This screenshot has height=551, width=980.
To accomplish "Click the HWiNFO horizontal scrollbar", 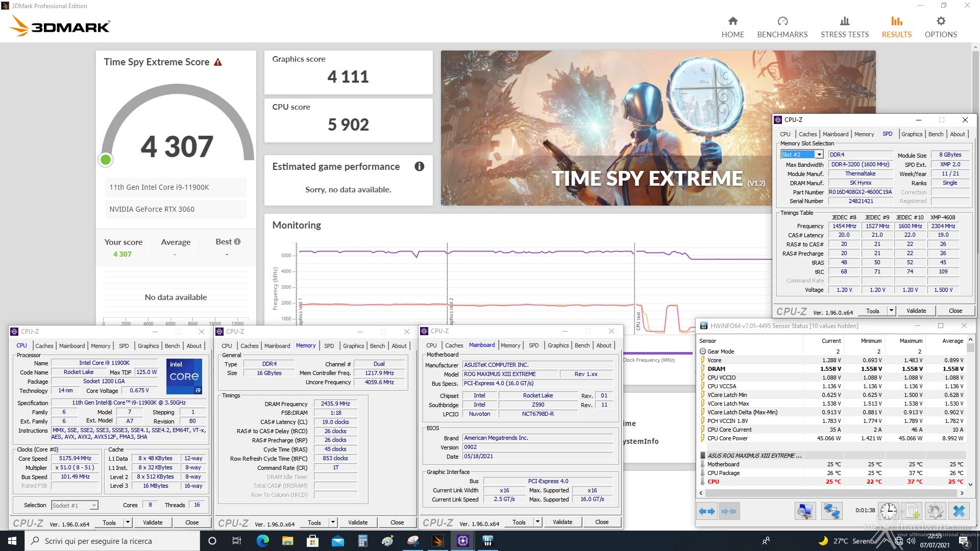I will pos(831,493).
